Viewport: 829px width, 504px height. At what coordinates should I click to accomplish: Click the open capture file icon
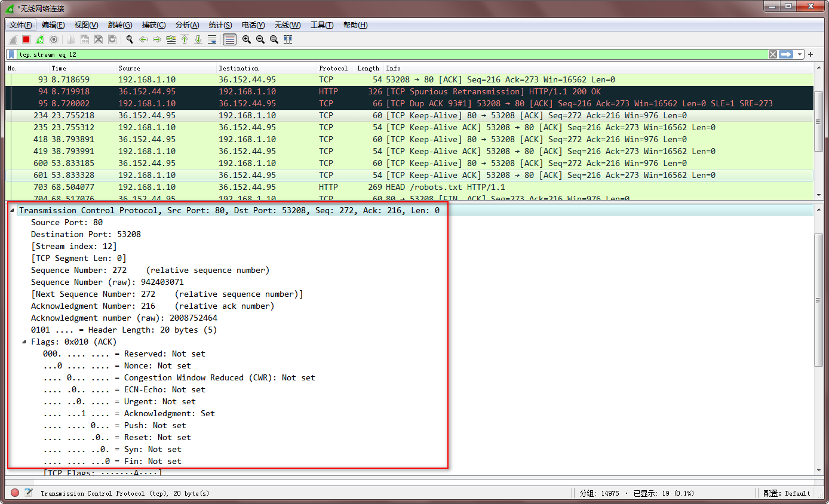click(71, 39)
